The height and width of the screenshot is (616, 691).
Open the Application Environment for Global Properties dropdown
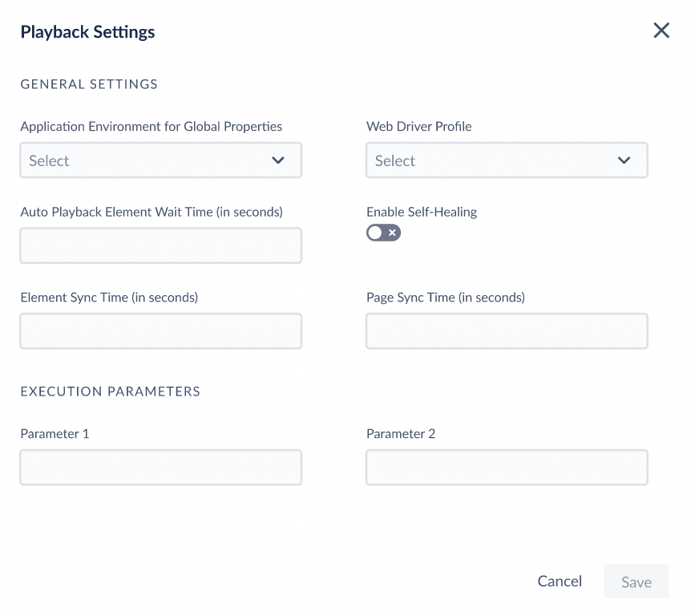coord(160,160)
